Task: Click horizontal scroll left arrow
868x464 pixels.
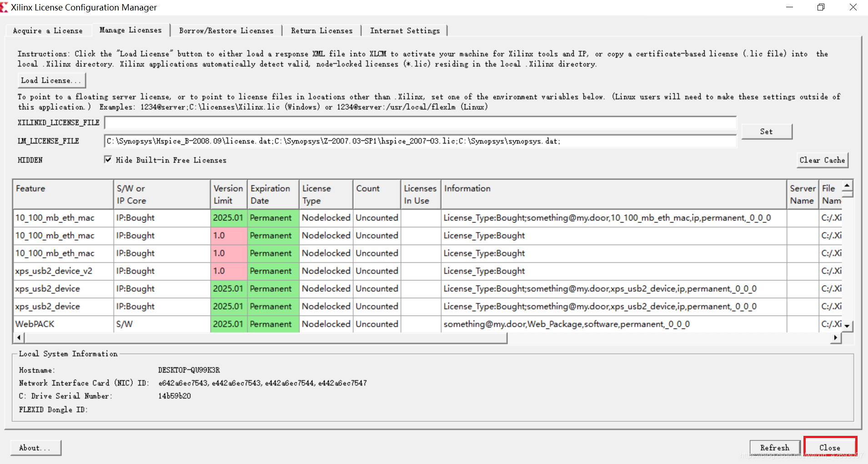Action: click(19, 338)
